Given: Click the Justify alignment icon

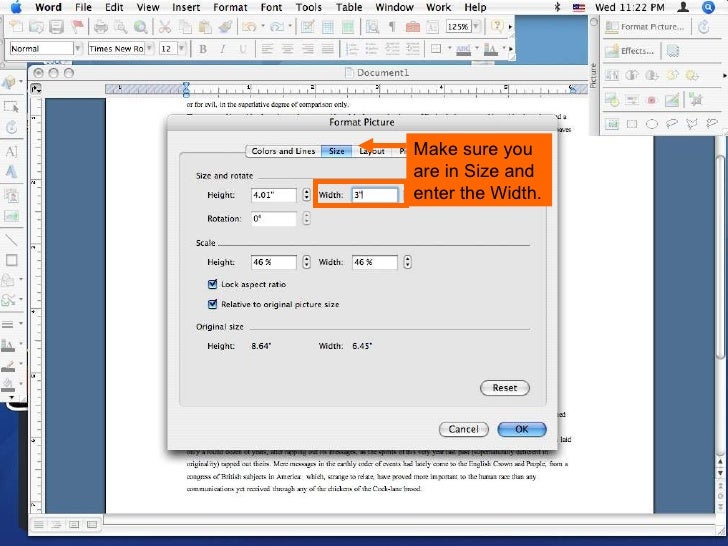Looking at the screenshot, I should pyautogui.click(x=328, y=49).
